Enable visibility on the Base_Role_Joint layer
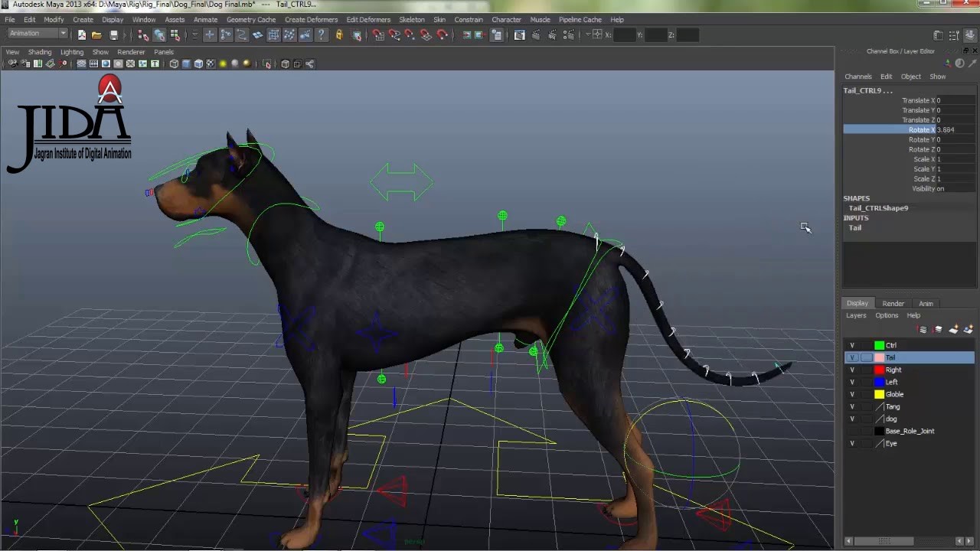This screenshot has height=551, width=980. (x=852, y=431)
